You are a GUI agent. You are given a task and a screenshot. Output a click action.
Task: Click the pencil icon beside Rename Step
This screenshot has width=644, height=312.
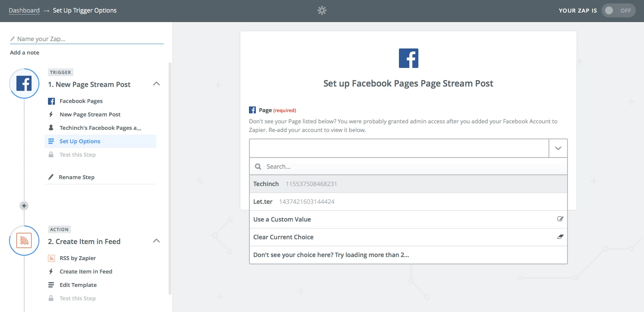point(51,177)
